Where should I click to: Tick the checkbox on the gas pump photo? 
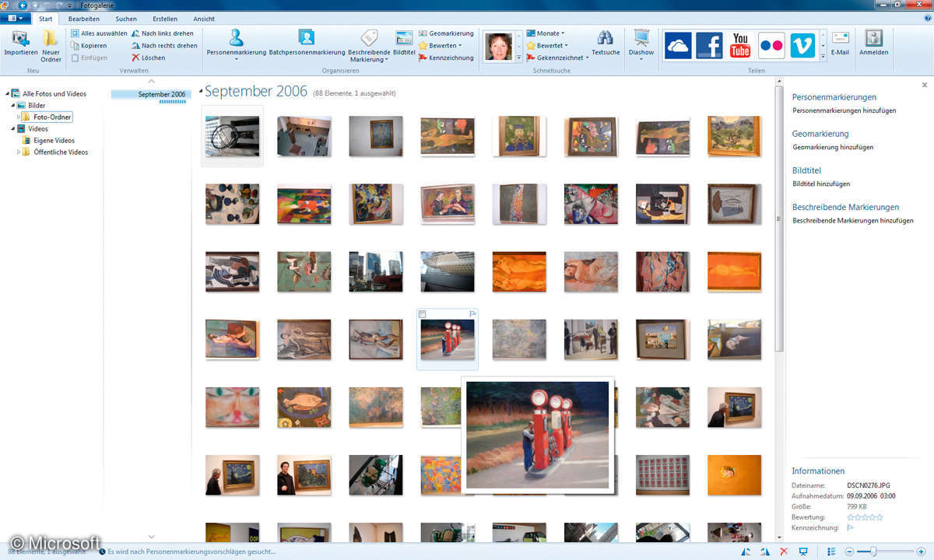(x=423, y=314)
